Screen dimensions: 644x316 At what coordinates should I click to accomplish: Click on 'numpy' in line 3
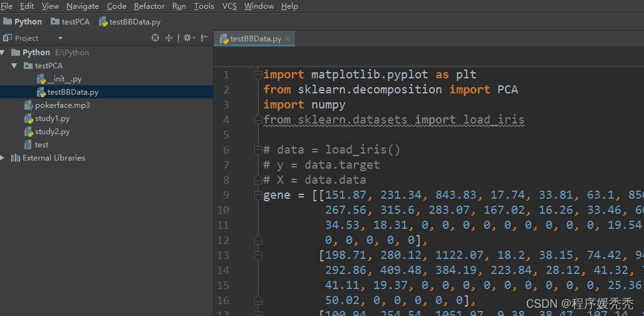tap(328, 105)
